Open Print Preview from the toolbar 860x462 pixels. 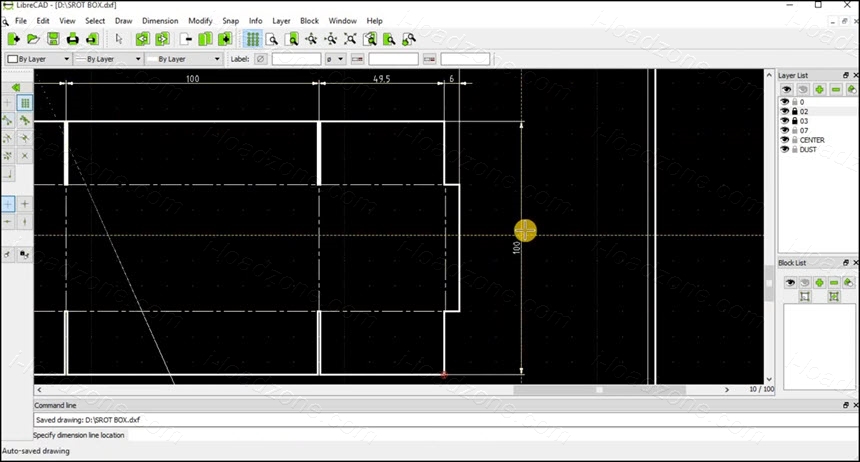click(x=92, y=39)
